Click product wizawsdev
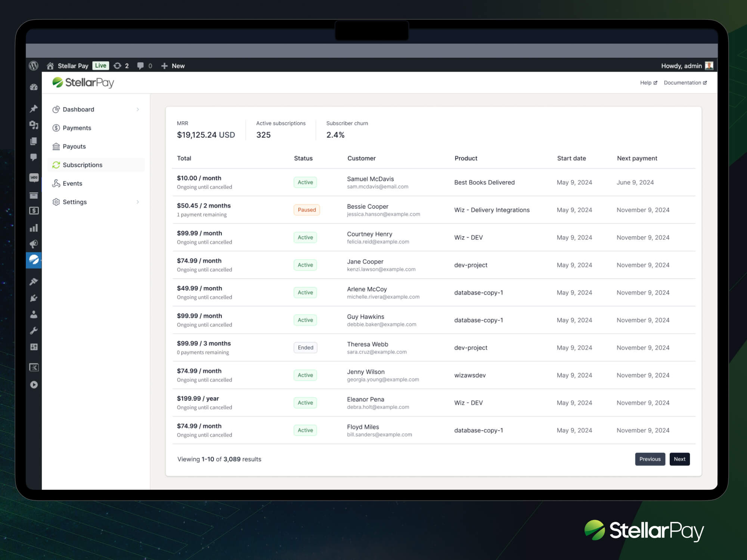Viewport: 747px width, 560px height. (470, 375)
